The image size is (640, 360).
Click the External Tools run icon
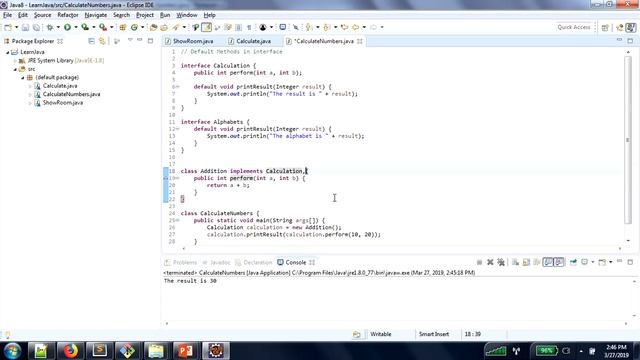tap(103, 27)
